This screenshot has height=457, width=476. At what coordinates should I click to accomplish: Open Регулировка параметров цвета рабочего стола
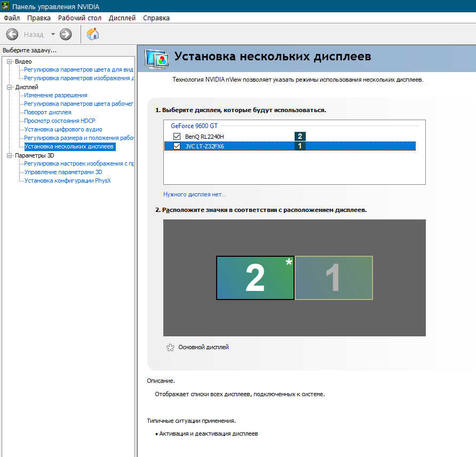(78, 104)
